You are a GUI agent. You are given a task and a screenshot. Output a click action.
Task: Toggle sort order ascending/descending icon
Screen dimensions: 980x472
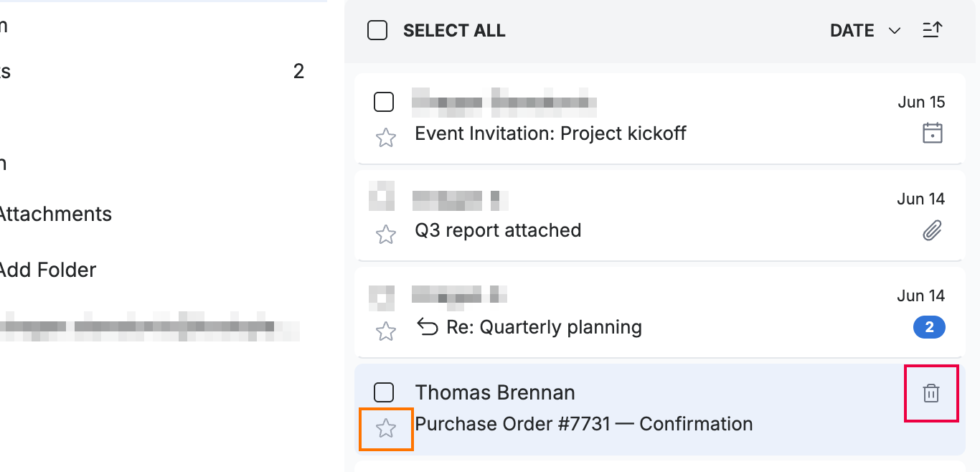click(x=932, y=30)
